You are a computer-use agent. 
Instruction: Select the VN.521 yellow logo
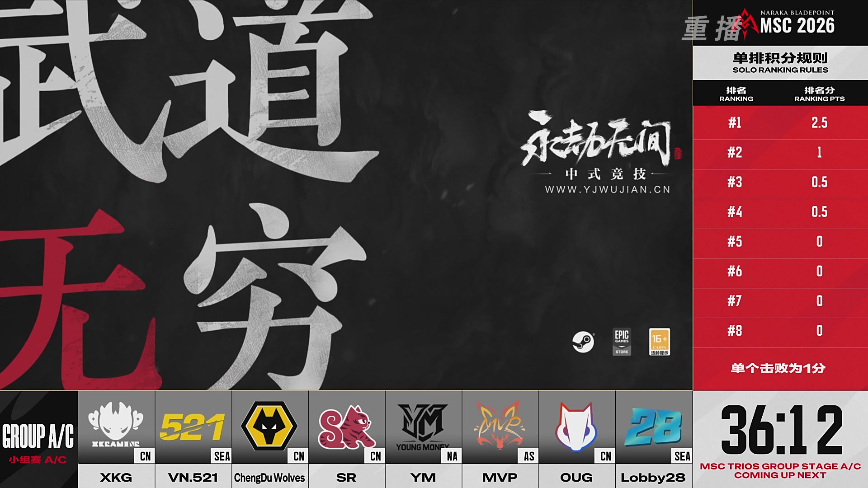[x=192, y=427]
